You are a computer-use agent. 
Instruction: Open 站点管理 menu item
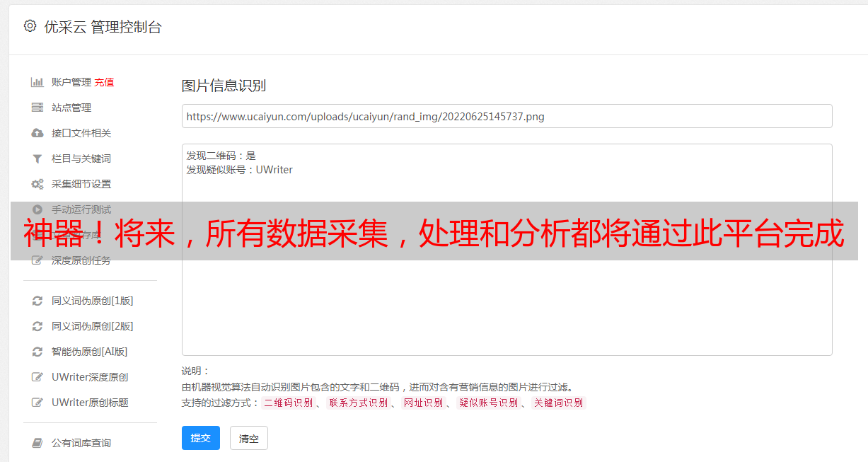tap(71, 108)
